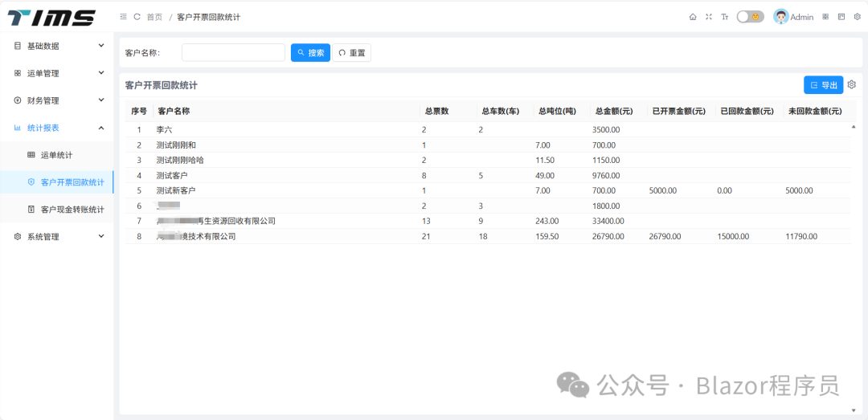The width and height of the screenshot is (868, 420).
Task: Click 已回款金额(元) column header
Action: pyautogui.click(x=748, y=112)
